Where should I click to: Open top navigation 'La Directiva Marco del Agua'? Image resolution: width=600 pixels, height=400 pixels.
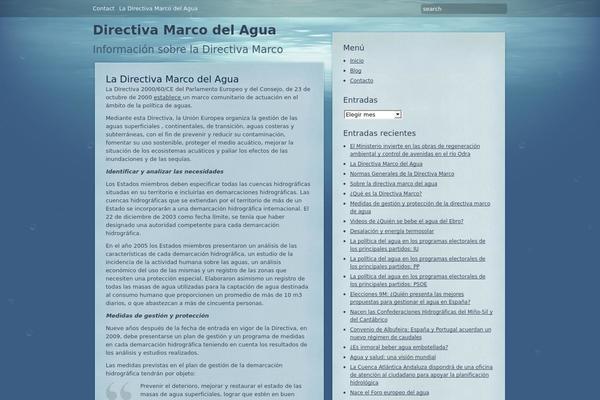pos(158,8)
